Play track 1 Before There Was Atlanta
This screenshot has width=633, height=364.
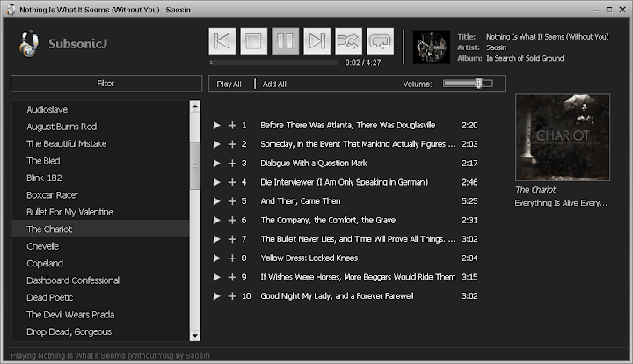pos(217,125)
